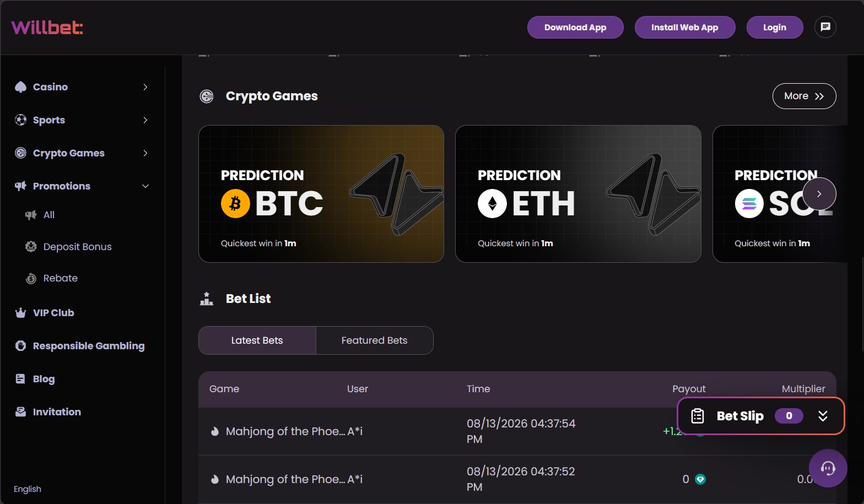The width and height of the screenshot is (864, 504).
Task: Click the Responsible Gambling hand icon
Action: pyautogui.click(x=20, y=346)
